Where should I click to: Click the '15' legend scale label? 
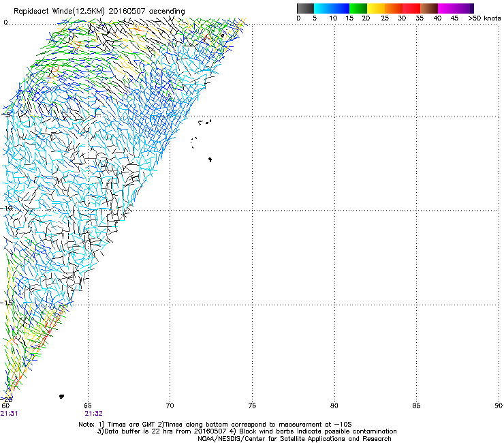[x=349, y=18]
